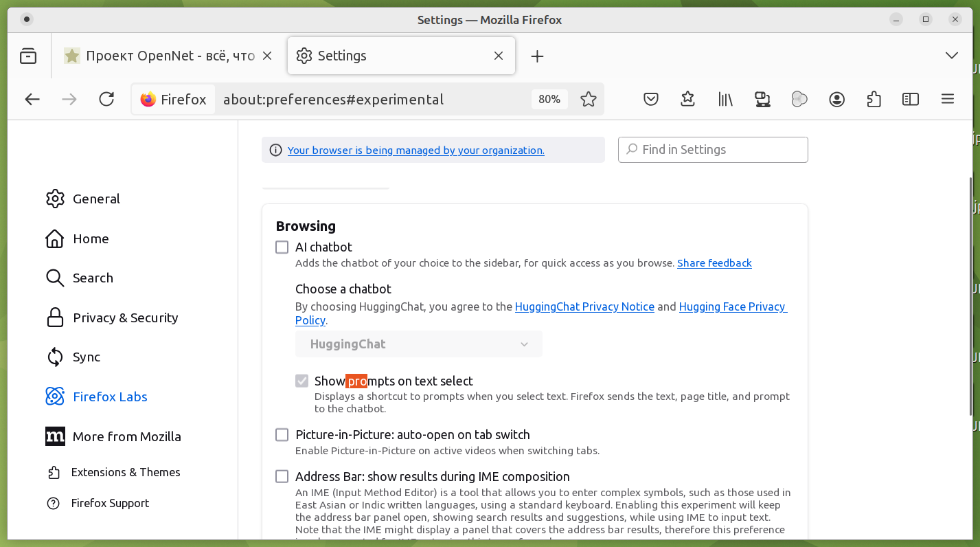Expand the list all tabs chevron
This screenshot has width=980, height=547.
pyautogui.click(x=952, y=56)
